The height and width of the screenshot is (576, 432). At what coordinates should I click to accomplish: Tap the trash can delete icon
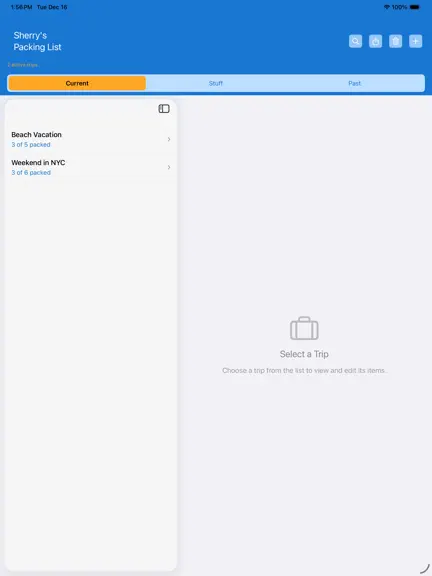point(396,41)
